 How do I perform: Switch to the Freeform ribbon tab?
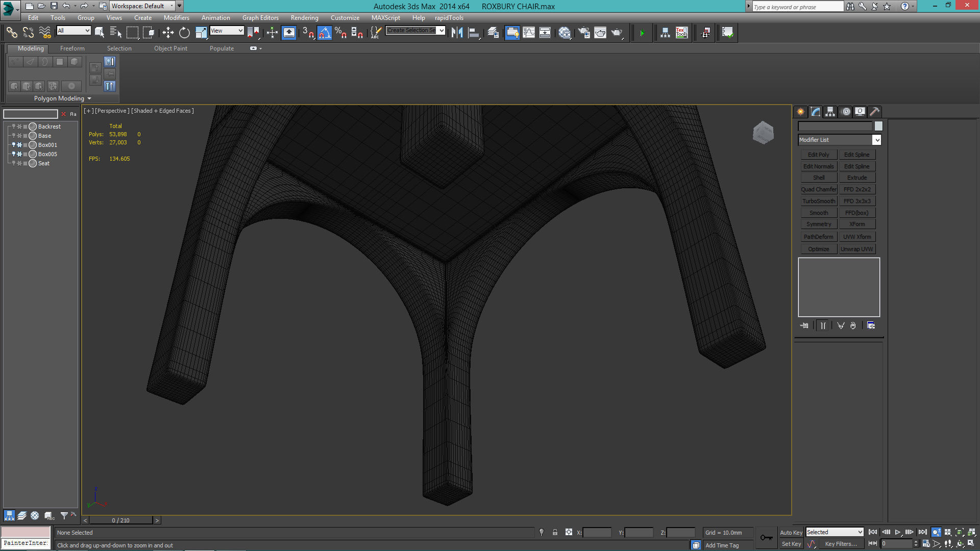pyautogui.click(x=72, y=48)
